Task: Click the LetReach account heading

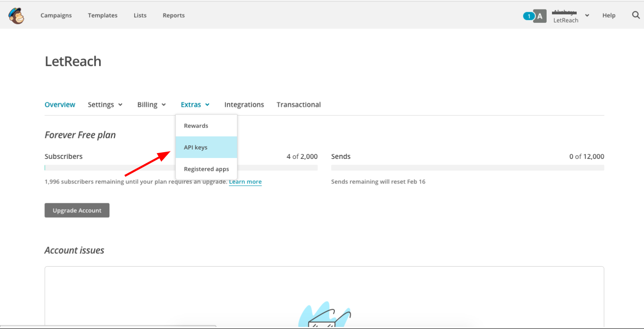Action: point(73,61)
